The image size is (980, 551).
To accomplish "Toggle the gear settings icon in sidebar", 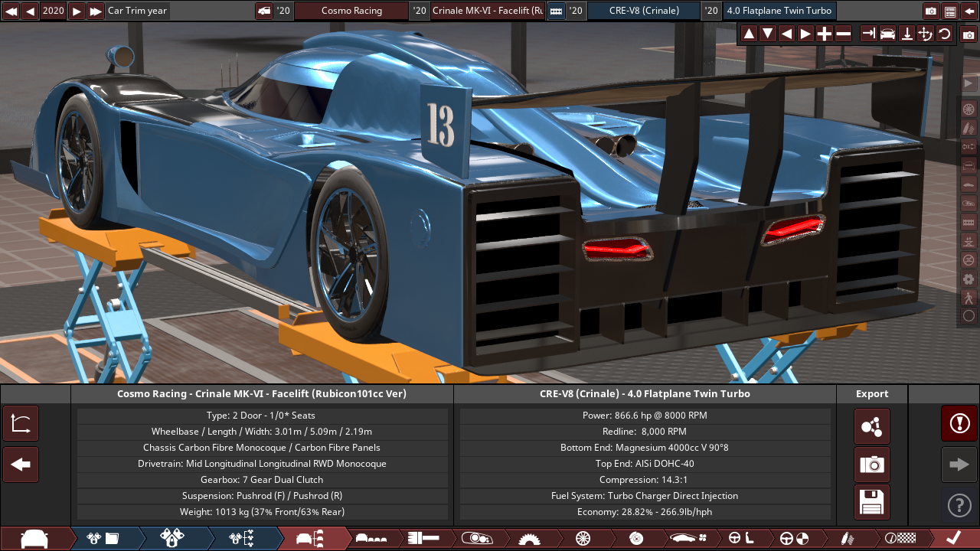I will pyautogui.click(x=969, y=279).
